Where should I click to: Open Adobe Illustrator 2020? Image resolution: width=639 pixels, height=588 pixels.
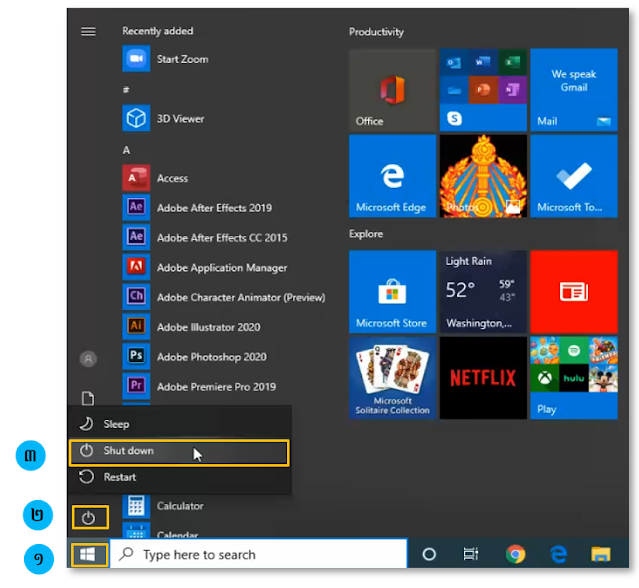pyautogui.click(x=192, y=327)
